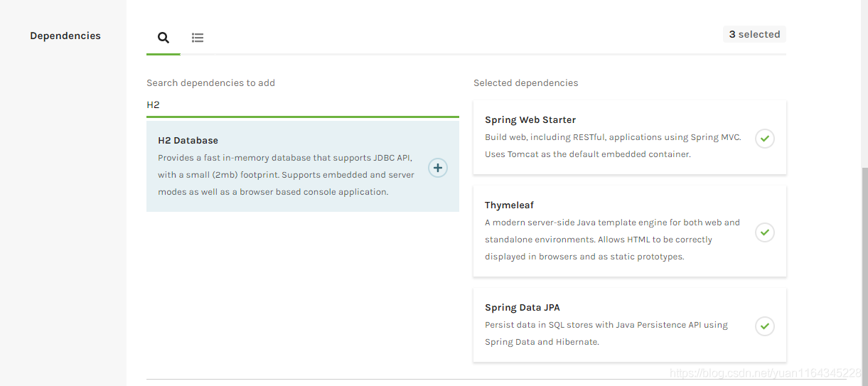This screenshot has width=868, height=386.
Task: Click the 'Selected dependencies' heading
Action: [x=525, y=82]
